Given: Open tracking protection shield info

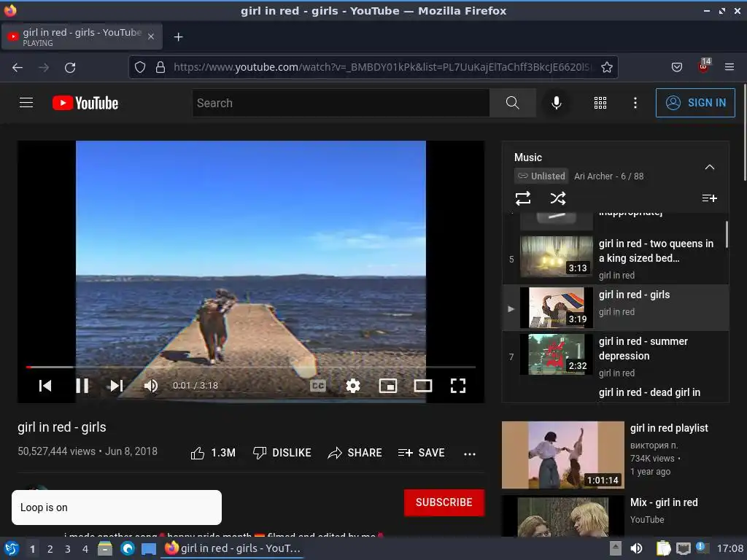Looking at the screenshot, I should click(139, 67).
